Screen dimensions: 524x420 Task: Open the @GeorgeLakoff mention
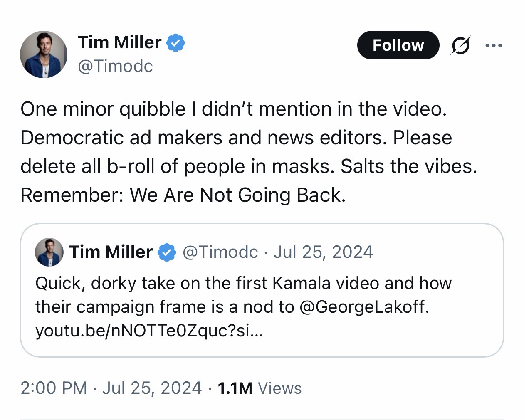363,307
